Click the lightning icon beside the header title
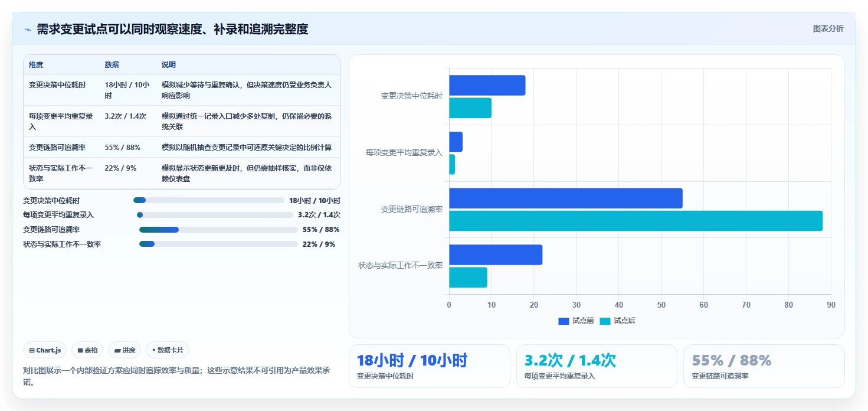868x411 pixels. 28,30
